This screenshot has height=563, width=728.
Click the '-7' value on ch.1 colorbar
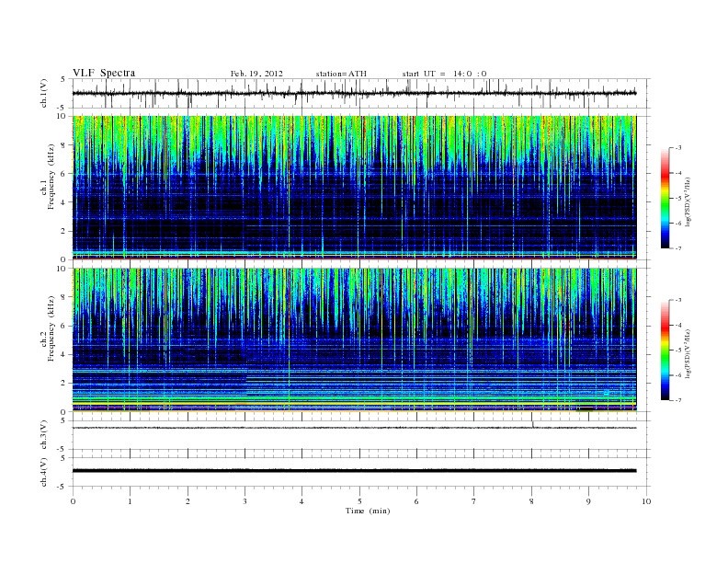[678, 248]
